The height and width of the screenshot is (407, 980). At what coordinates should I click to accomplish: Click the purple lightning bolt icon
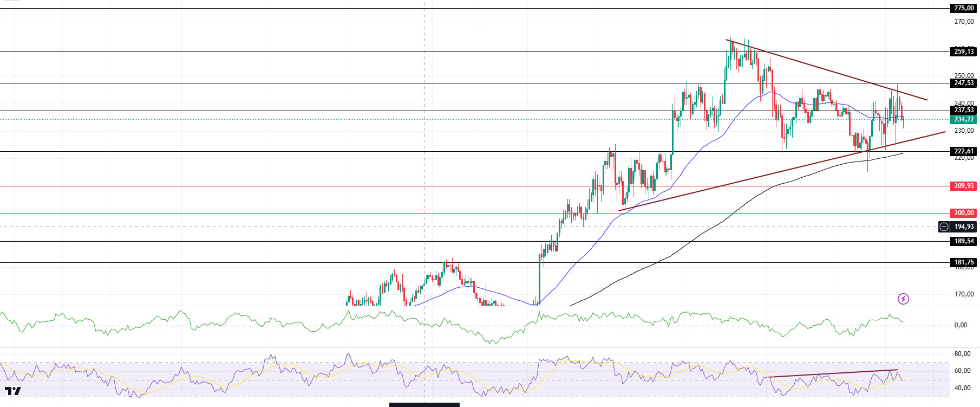coord(903,299)
